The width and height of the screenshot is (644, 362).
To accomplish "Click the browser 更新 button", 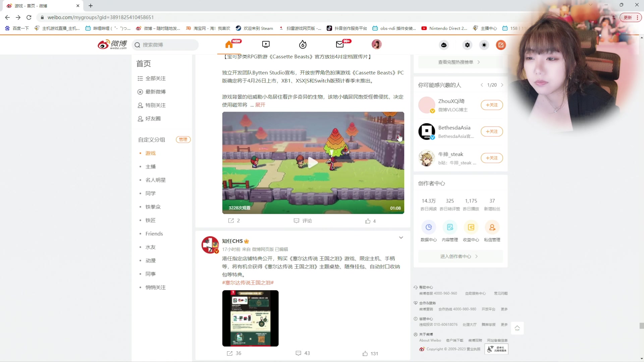I will pos(631,17).
